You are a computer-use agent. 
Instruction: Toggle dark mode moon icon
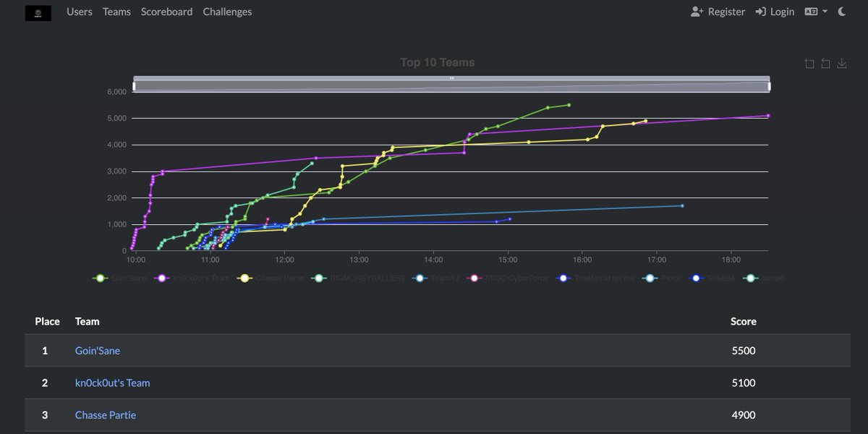[842, 12]
